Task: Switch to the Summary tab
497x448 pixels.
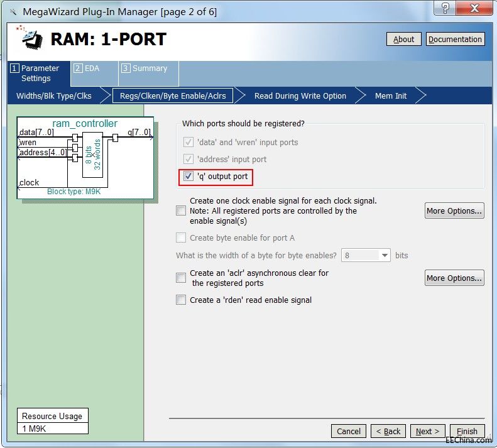Action: (x=149, y=74)
